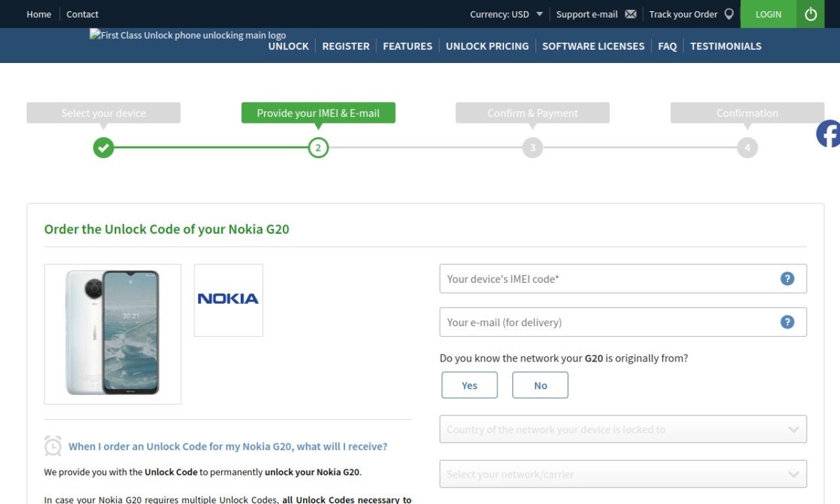Viewport: 840px width, 504px height.
Task: Click the step 2 circle in the progress bar
Action: [318, 148]
